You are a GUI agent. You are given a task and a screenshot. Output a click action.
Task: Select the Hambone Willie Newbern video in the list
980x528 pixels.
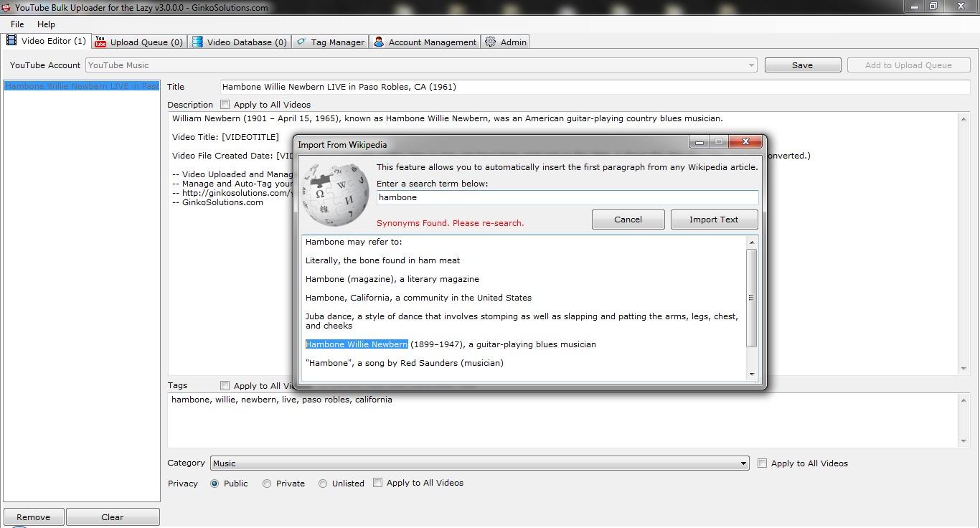point(82,86)
